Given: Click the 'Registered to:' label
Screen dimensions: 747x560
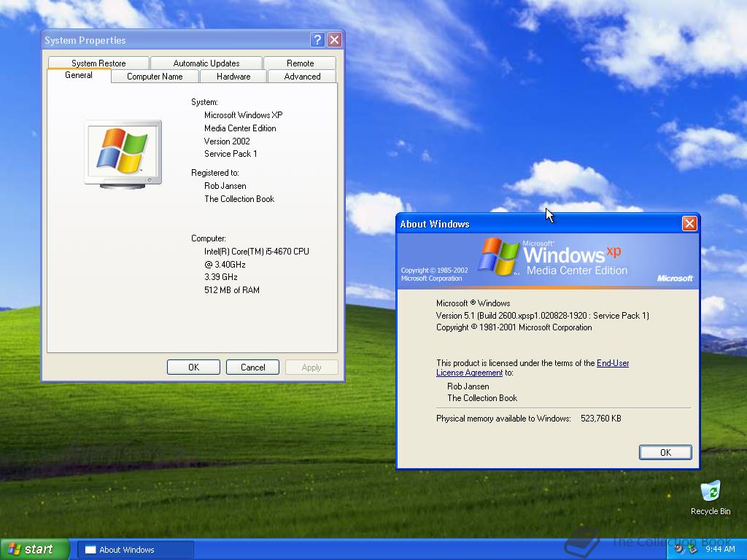Looking at the screenshot, I should 215,173.
